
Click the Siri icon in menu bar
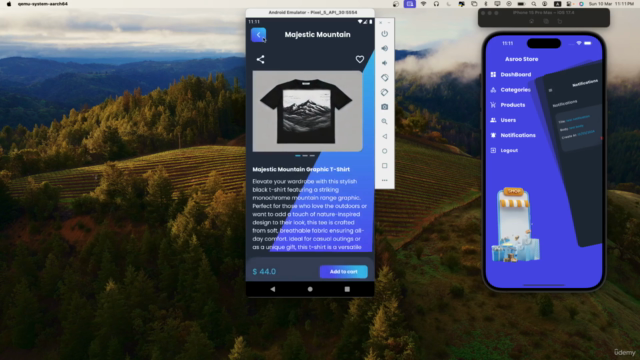point(581,4)
